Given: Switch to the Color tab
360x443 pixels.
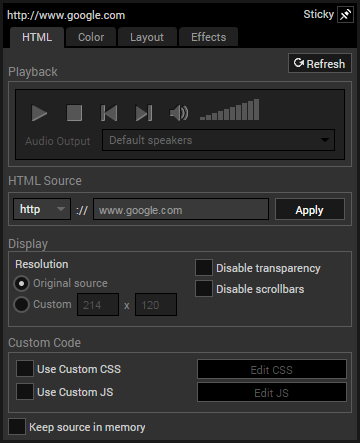Looking at the screenshot, I should (91, 37).
